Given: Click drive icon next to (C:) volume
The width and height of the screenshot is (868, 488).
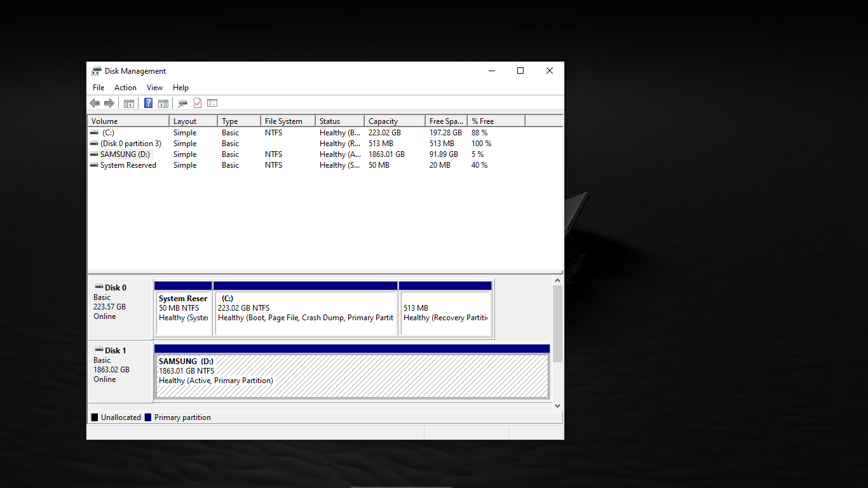Looking at the screenshot, I should coord(94,133).
